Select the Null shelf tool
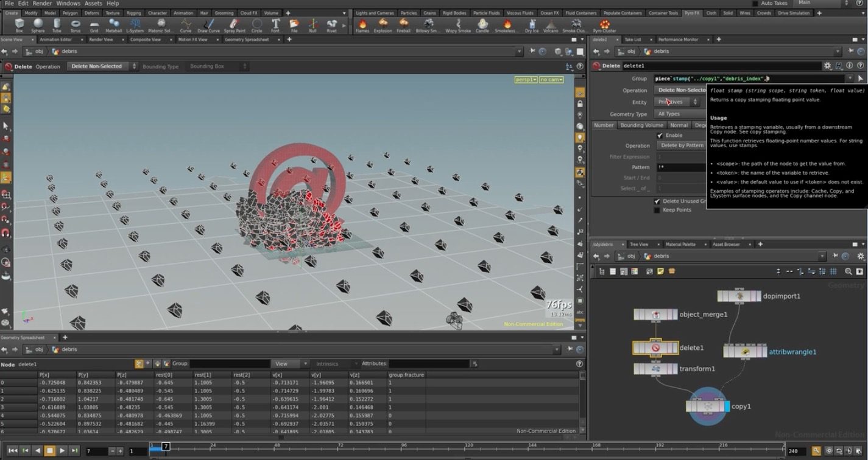 pyautogui.click(x=312, y=26)
